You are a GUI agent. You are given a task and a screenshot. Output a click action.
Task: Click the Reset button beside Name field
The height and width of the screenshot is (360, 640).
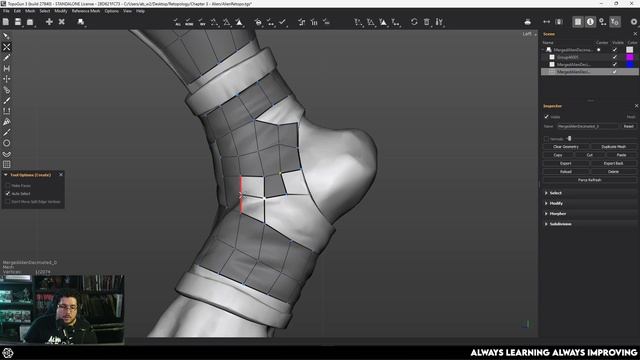coord(629,127)
